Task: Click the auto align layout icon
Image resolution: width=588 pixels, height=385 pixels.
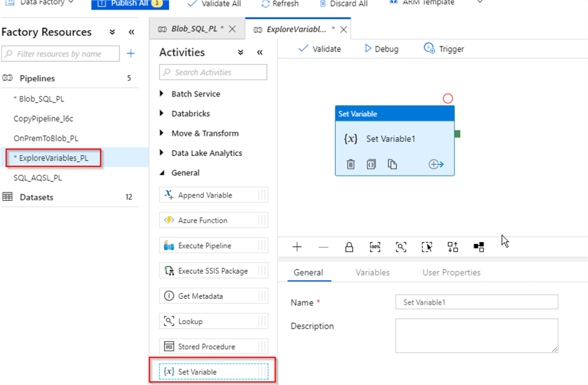Action: (x=453, y=247)
